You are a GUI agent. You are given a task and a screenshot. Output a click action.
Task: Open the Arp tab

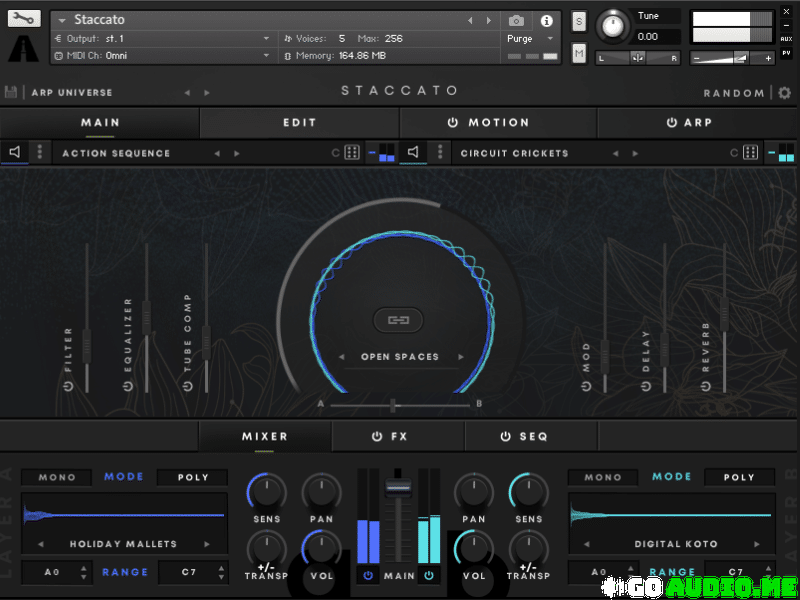698,122
